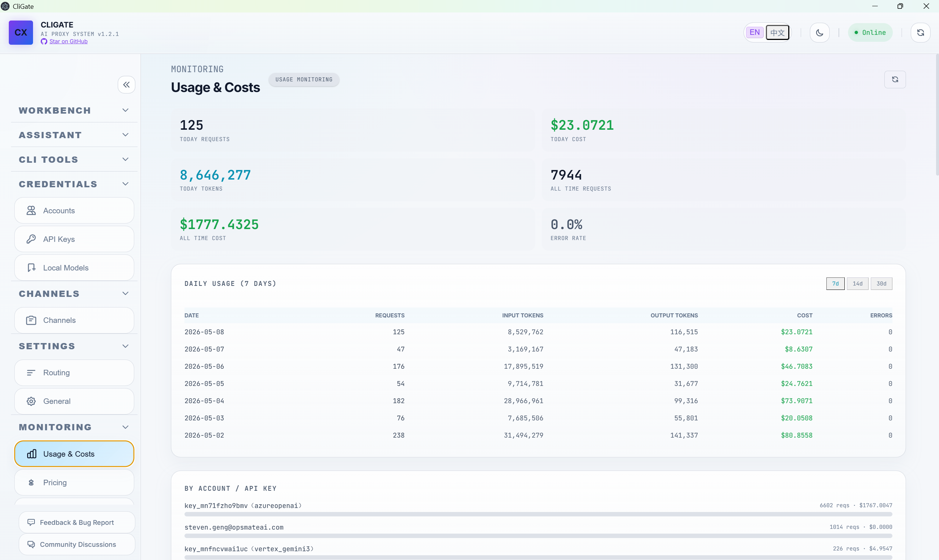Click the USAGE MONITORING badge
This screenshot has width=939, height=560.
click(x=304, y=80)
